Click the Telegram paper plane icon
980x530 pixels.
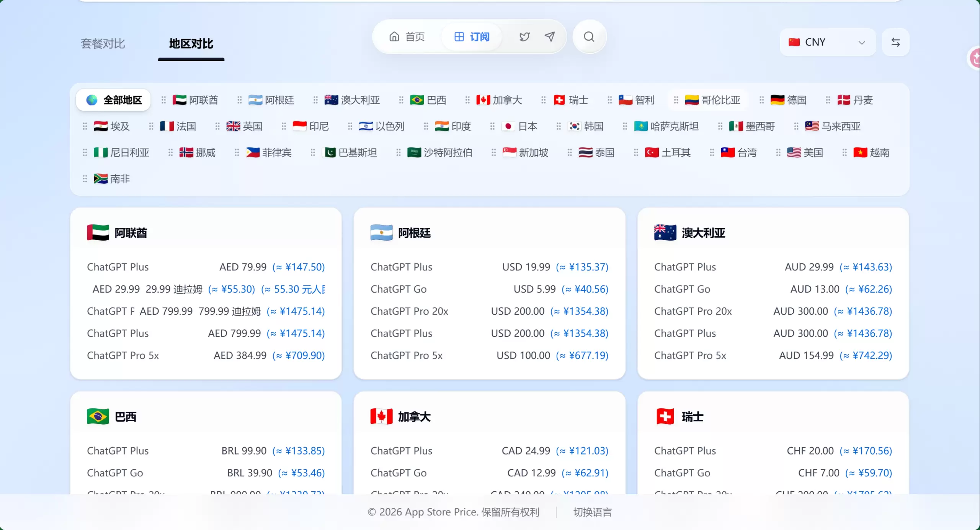coord(550,37)
